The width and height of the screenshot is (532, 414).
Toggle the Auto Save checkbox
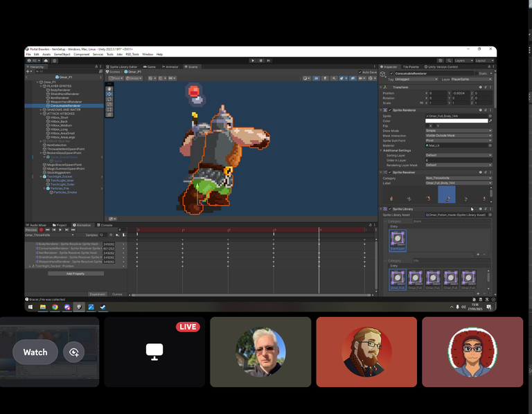pos(360,72)
